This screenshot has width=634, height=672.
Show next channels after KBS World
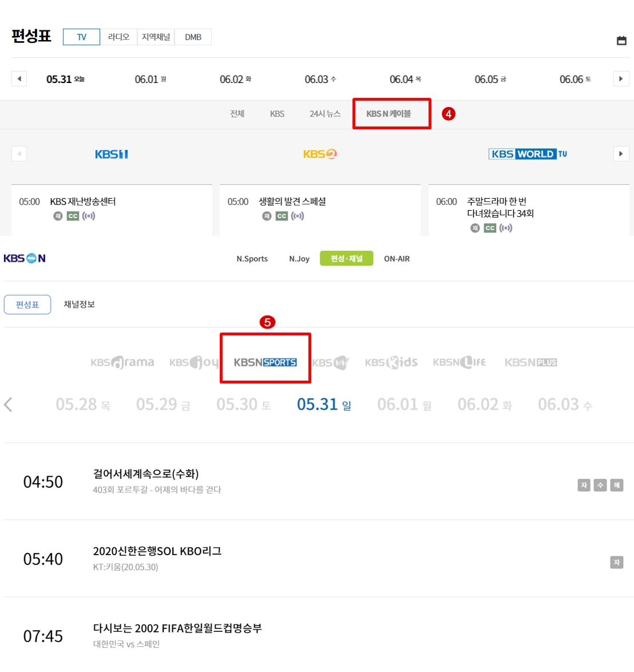click(621, 154)
